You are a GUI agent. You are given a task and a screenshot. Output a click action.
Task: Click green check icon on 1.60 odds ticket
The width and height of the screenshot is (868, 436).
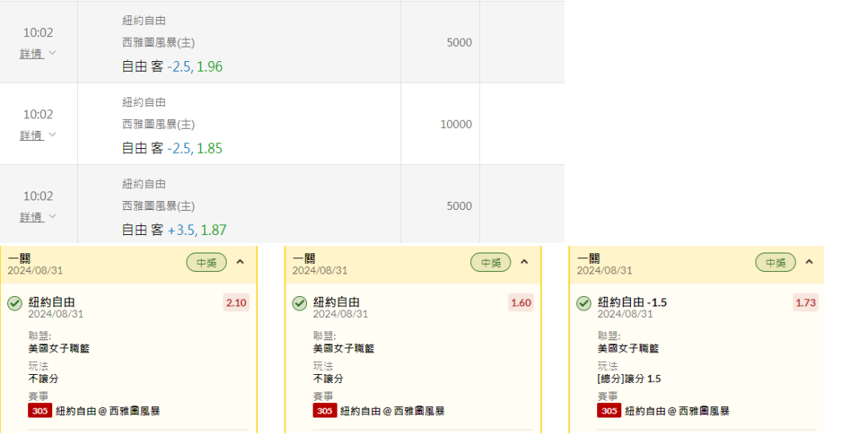pos(299,303)
